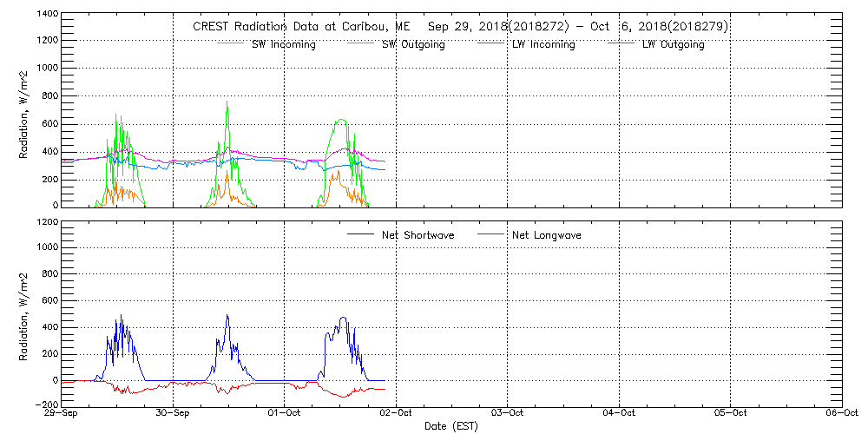The width and height of the screenshot is (868, 434).
Task: Click the 02-Oct date tick label
Action: (x=396, y=414)
